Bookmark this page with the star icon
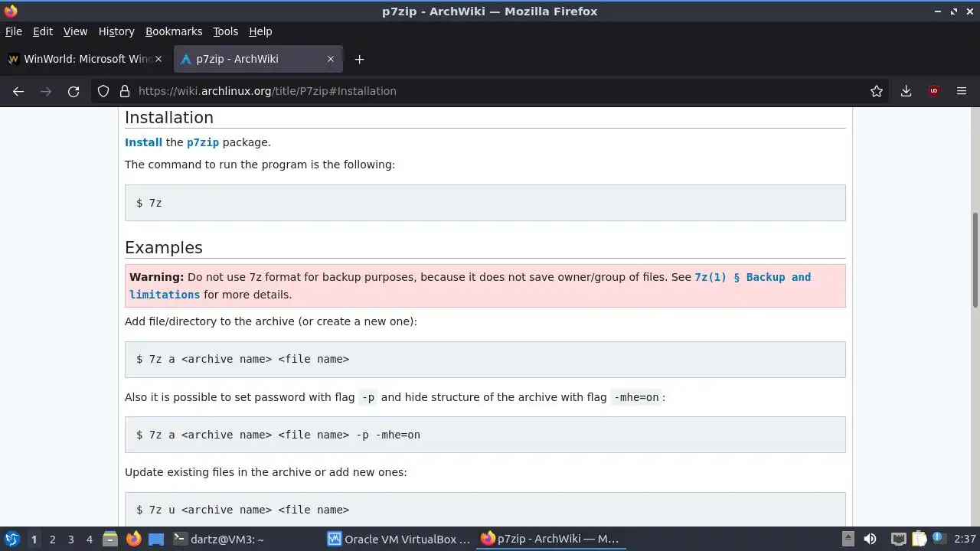This screenshot has width=980, height=551. (x=877, y=91)
